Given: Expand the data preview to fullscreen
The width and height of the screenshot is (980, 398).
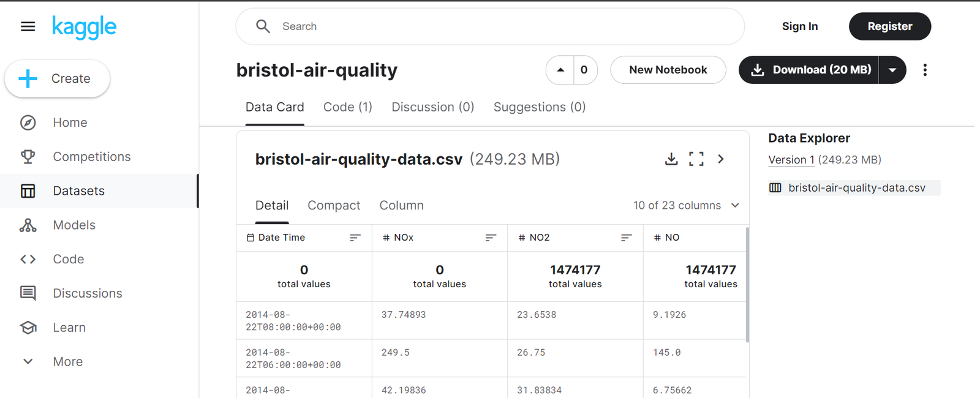Looking at the screenshot, I should 696,159.
